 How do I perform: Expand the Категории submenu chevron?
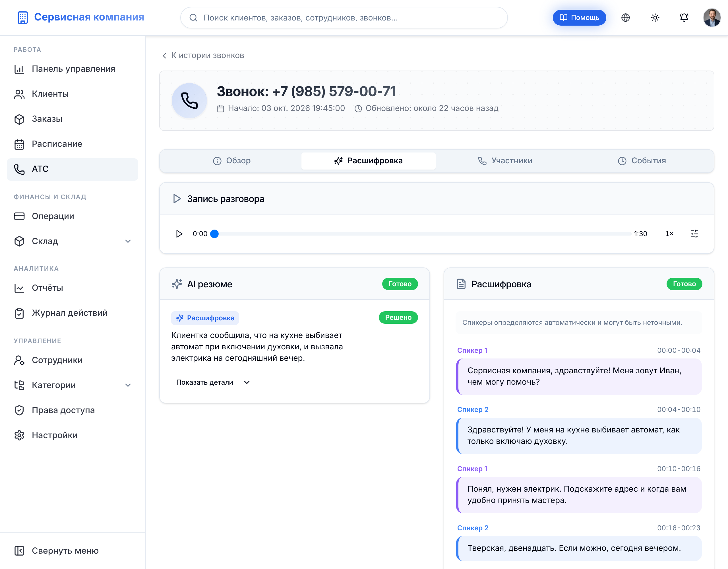tap(128, 385)
